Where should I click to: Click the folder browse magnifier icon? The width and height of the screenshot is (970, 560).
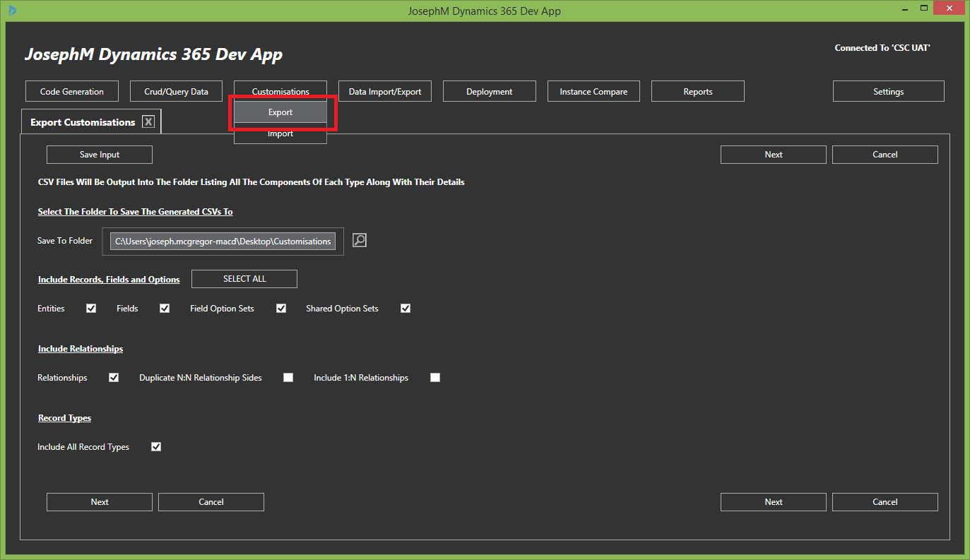tap(360, 241)
